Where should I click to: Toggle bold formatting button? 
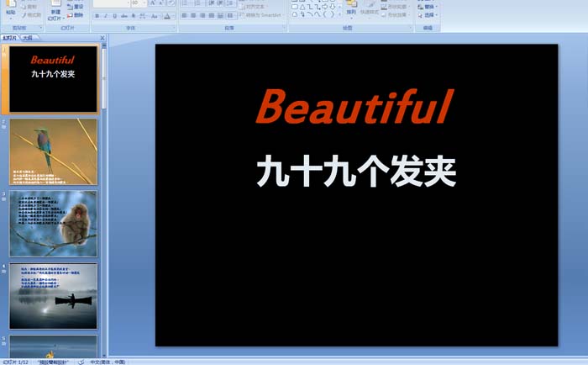(97, 15)
